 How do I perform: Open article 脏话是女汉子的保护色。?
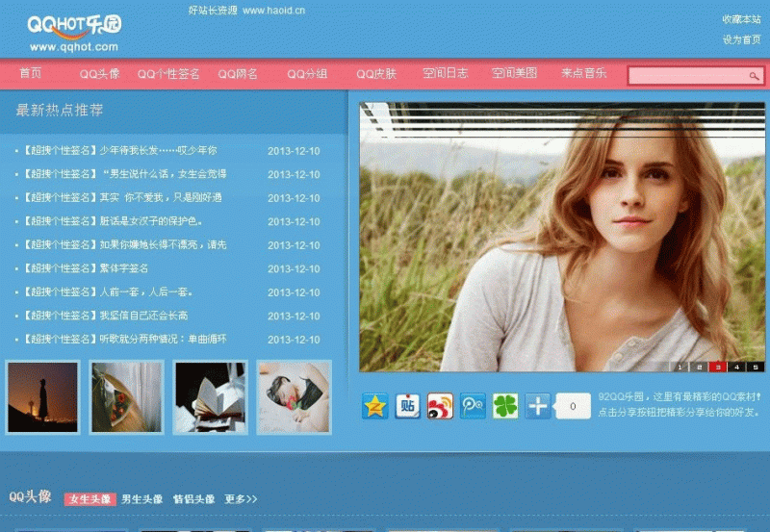[x=151, y=221]
